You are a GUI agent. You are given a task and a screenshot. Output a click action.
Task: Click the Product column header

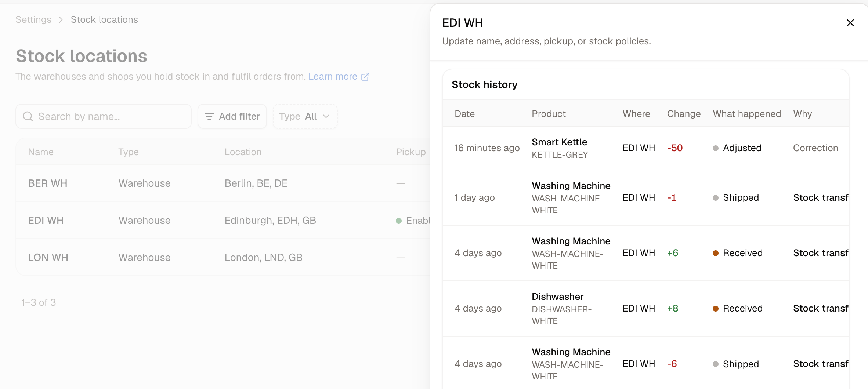click(x=549, y=114)
